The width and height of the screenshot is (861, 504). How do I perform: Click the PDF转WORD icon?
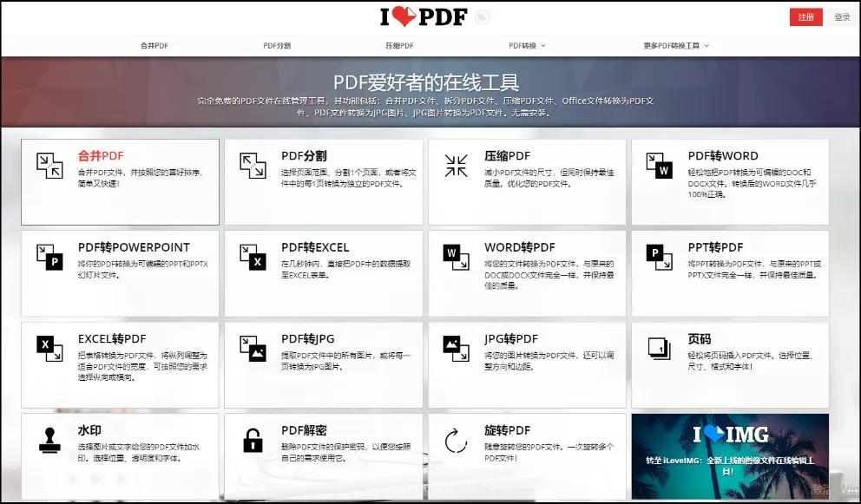(x=659, y=166)
